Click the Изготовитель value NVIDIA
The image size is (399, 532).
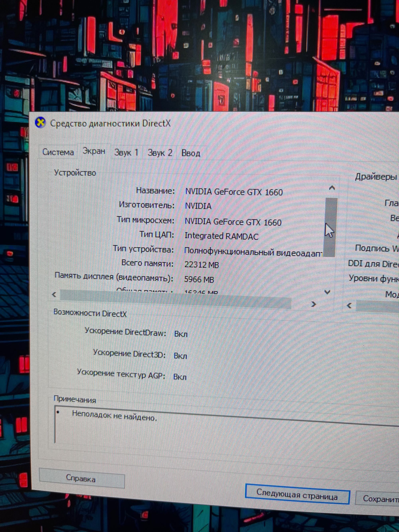(x=198, y=206)
